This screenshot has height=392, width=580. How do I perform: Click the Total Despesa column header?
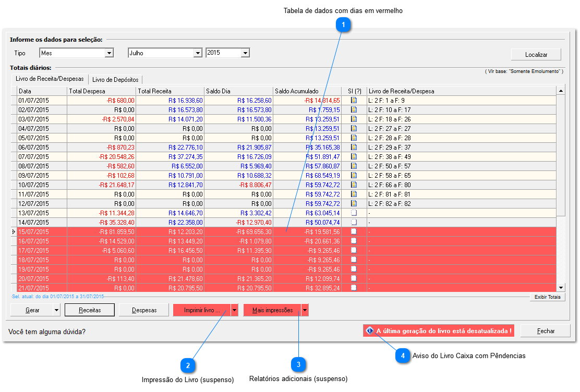(101, 91)
